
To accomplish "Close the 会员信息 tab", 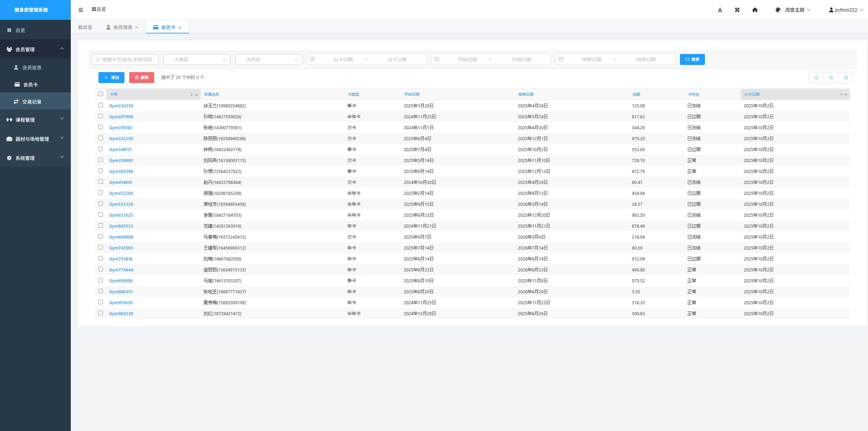I will click(137, 27).
